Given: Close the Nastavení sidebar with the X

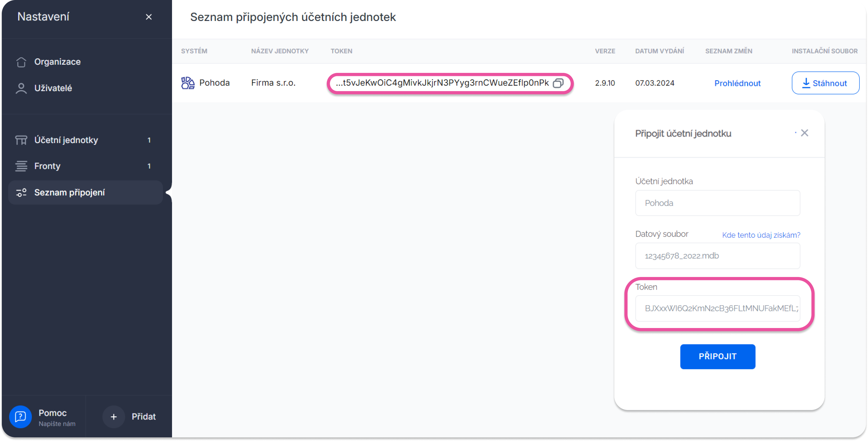Looking at the screenshot, I should pyautogui.click(x=149, y=17).
